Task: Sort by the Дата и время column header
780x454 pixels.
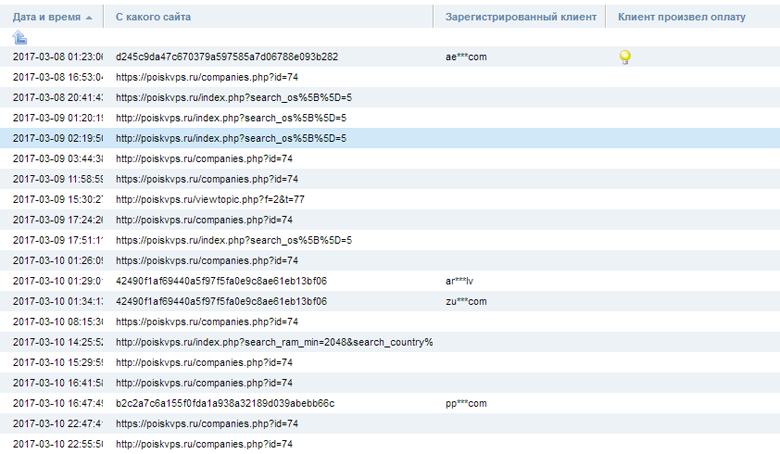Action: click(x=47, y=17)
